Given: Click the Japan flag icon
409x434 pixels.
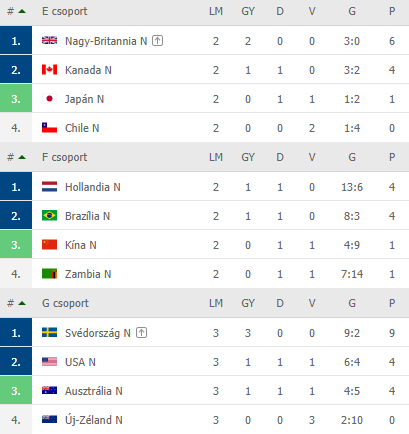Looking at the screenshot, I should tap(49, 99).
